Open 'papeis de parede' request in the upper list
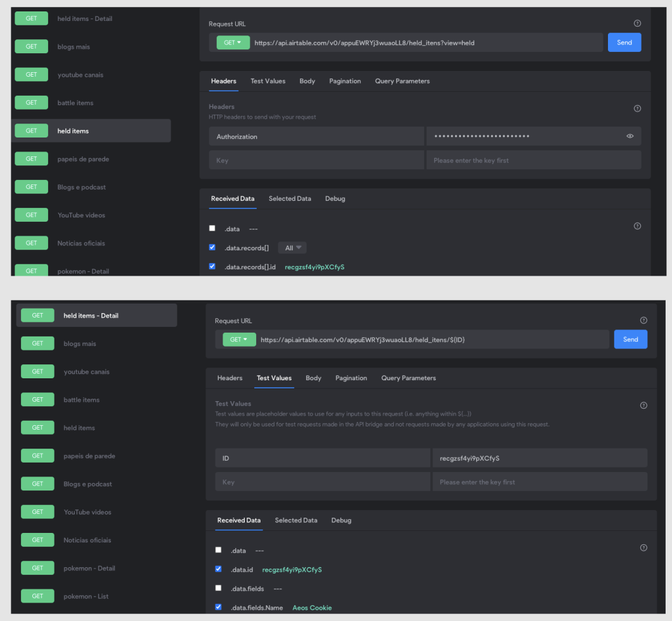 pyautogui.click(x=83, y=159)
